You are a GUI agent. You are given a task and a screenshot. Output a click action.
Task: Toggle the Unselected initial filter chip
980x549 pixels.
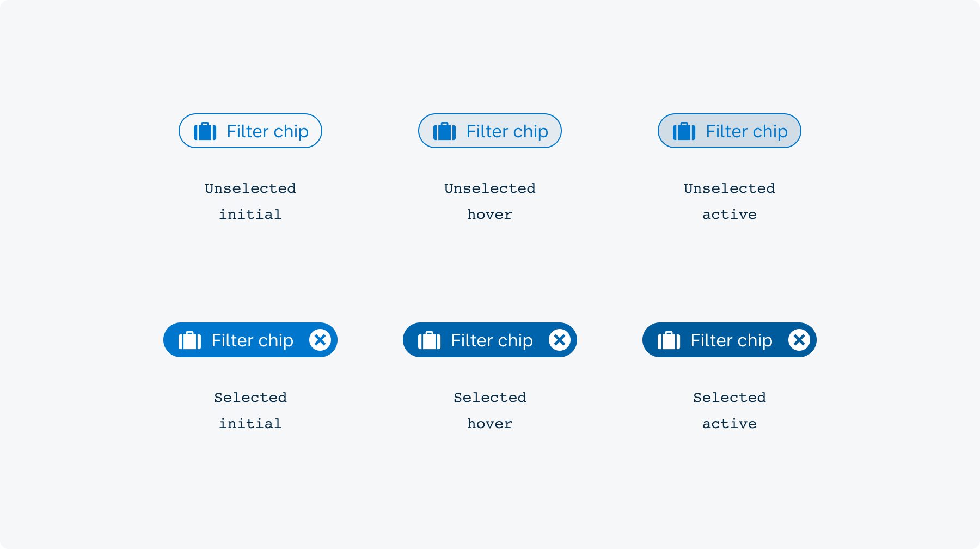tap(250, 131)
